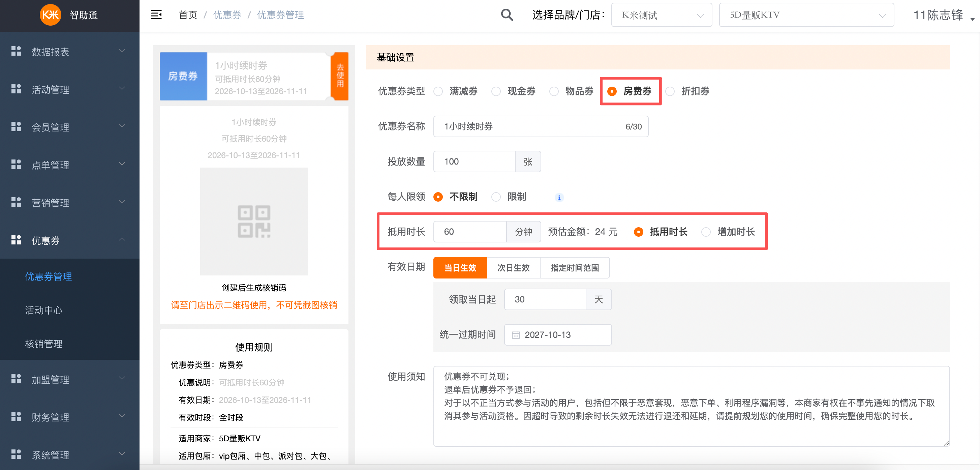Click the search magnifier icon
This screenshot has height=470, width=980.
(507, 15)
